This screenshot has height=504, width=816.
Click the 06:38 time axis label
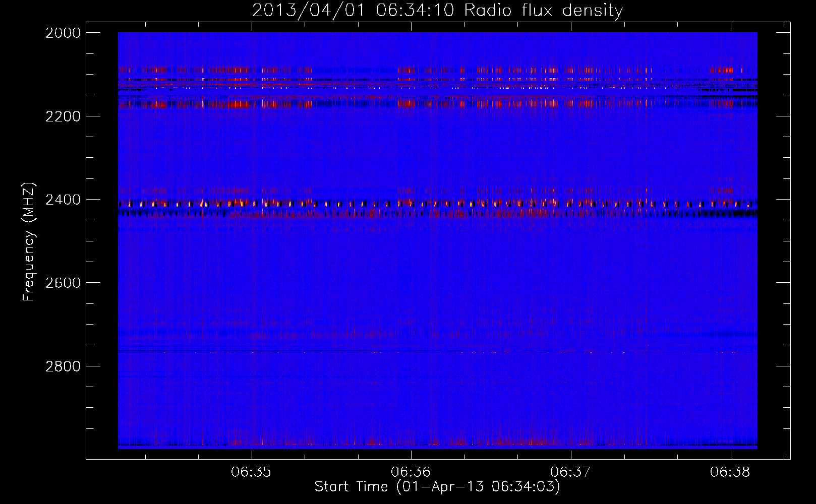730,472
